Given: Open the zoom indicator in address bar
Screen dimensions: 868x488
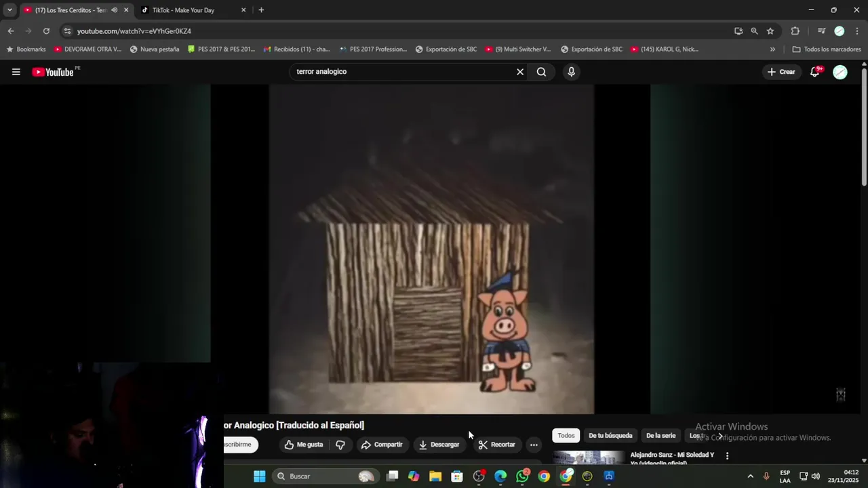Looking at the screenshot, I should coord(754,31).
